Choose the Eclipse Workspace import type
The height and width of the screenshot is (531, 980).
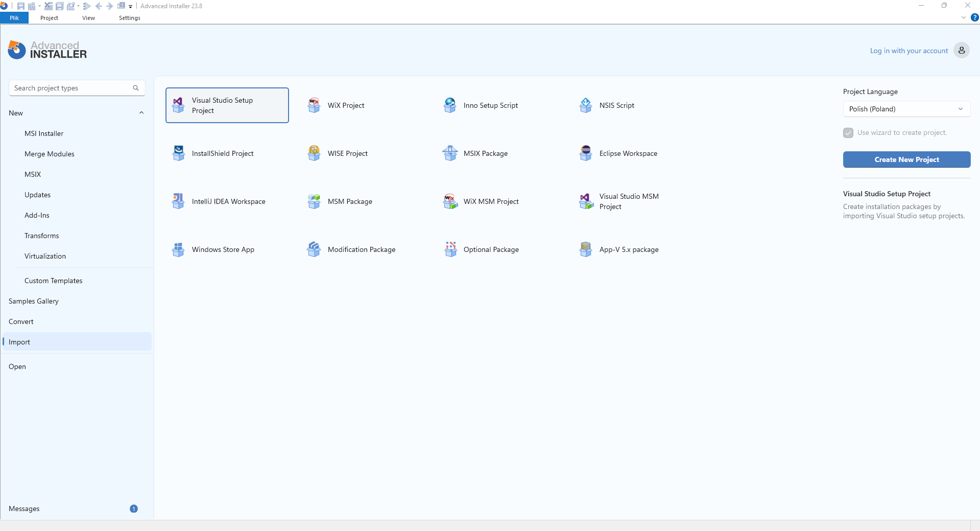click(x=618, y=153)
